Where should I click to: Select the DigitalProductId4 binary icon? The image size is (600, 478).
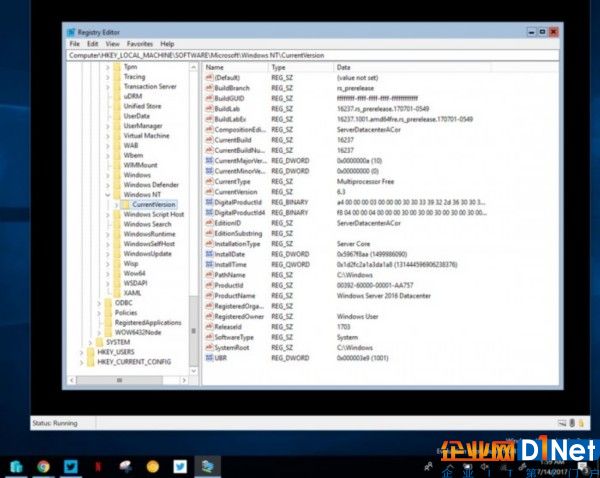coord(209,212)
